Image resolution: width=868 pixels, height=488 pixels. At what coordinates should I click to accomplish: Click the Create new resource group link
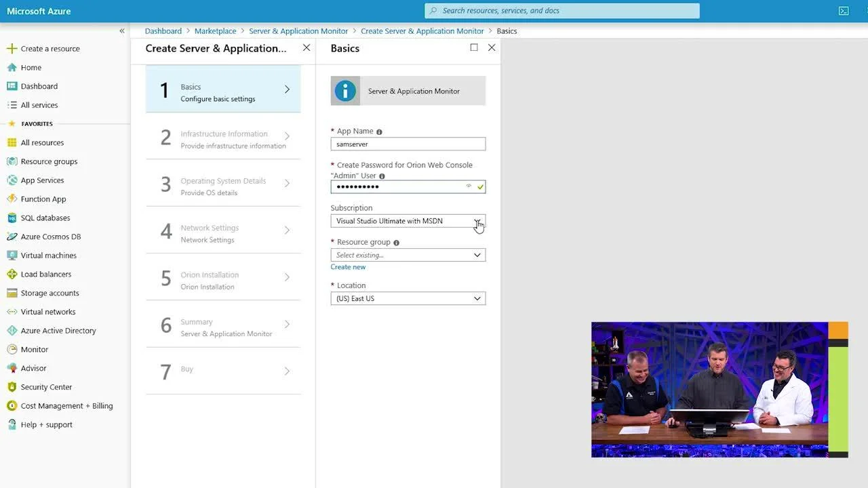348,267
